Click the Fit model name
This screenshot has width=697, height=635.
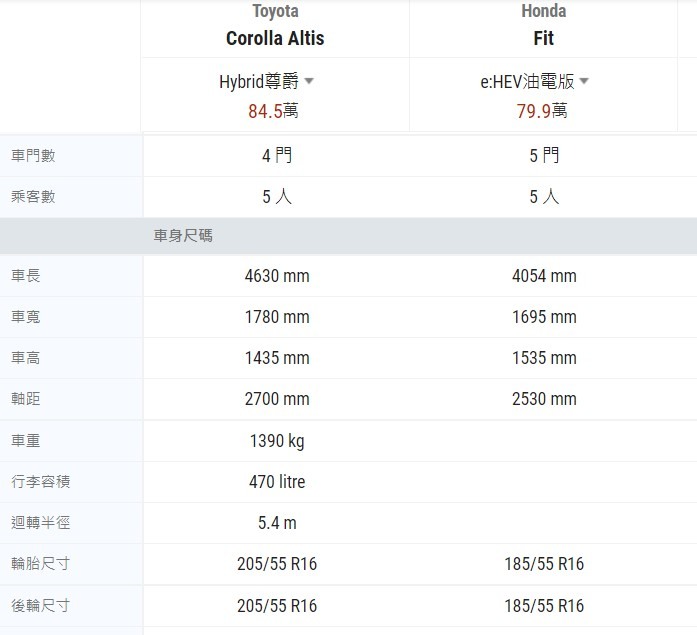(544, 38)
